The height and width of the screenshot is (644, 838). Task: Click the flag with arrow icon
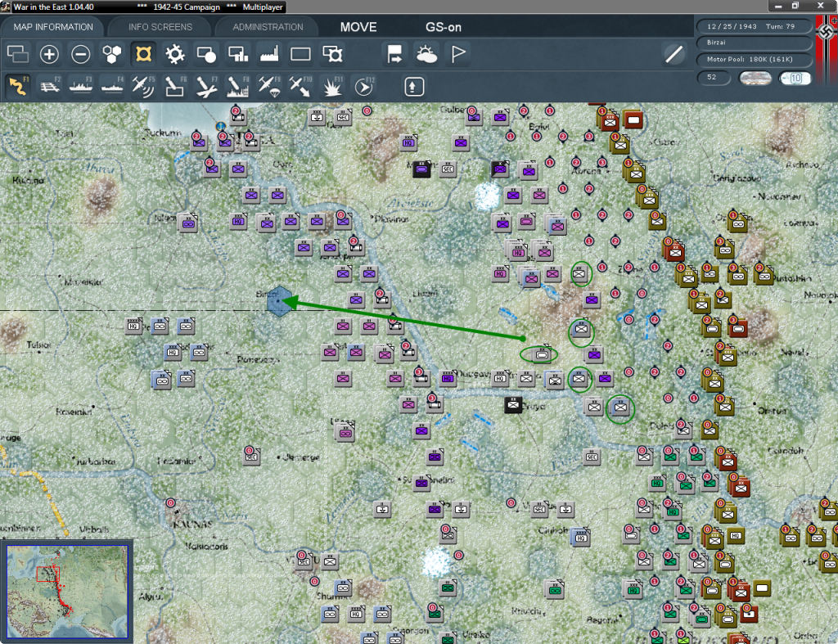(394, 54)
